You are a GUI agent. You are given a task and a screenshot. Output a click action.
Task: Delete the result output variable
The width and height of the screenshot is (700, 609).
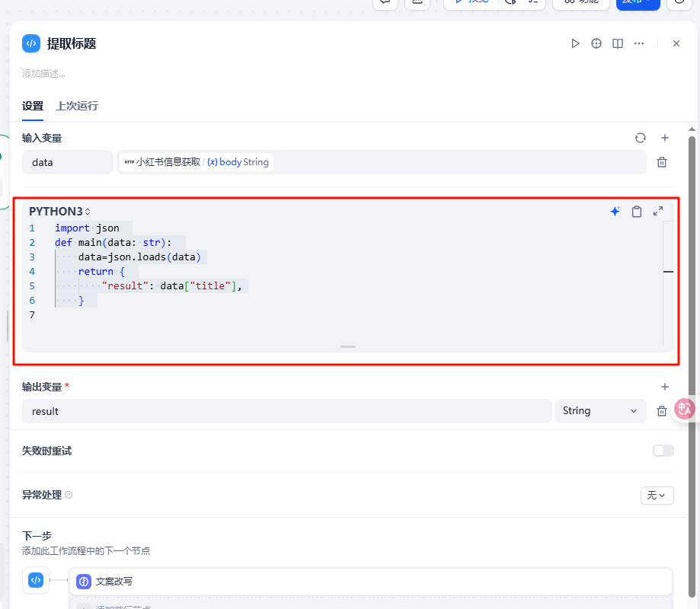point(662,411)
